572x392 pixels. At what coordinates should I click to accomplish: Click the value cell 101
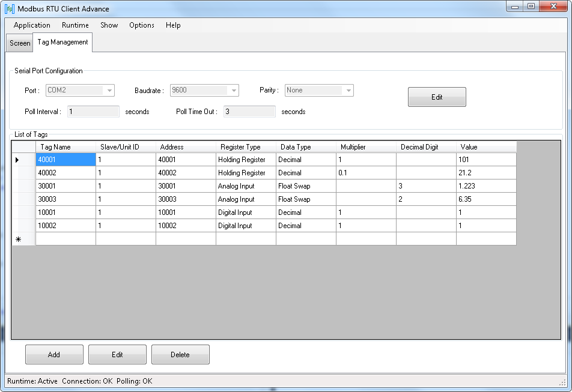[x=486, y=160]
